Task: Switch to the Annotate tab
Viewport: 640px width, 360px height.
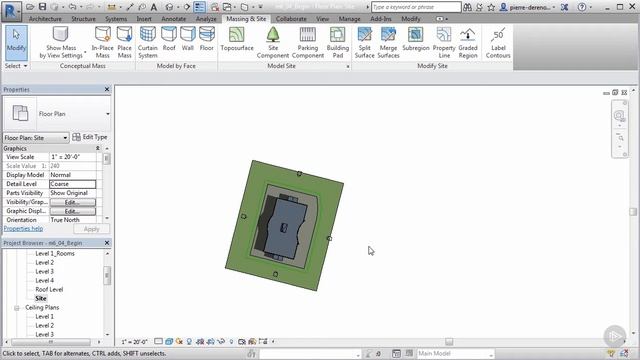Action: coord(173,19)
